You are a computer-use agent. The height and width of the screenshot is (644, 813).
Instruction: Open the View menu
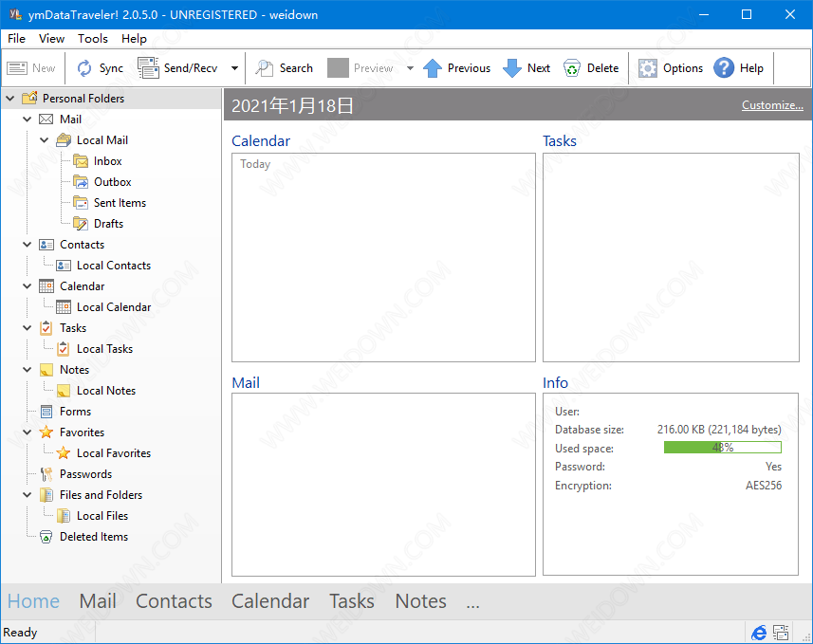click(52, 38)
